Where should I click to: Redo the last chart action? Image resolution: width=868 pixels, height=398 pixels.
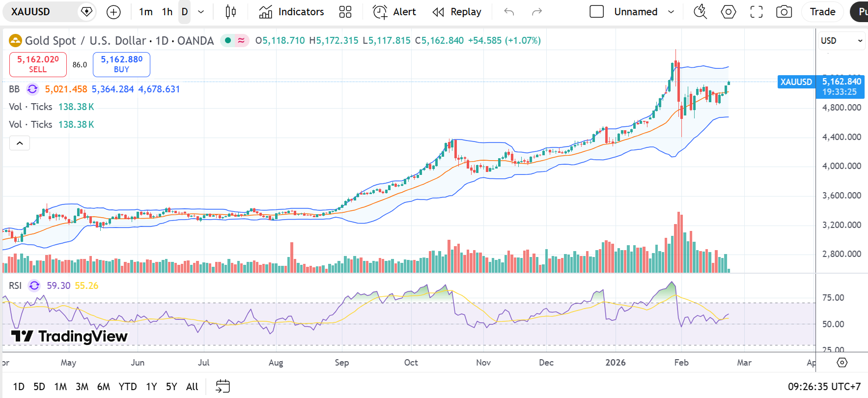pyautogui.click(x=537, y=12)
